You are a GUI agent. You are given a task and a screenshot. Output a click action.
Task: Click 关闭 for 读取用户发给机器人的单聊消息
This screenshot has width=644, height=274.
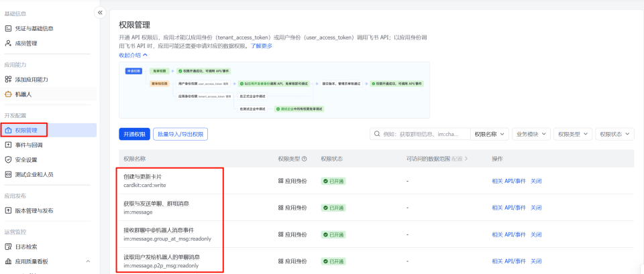pyautogui.click(x=536, y=261)
